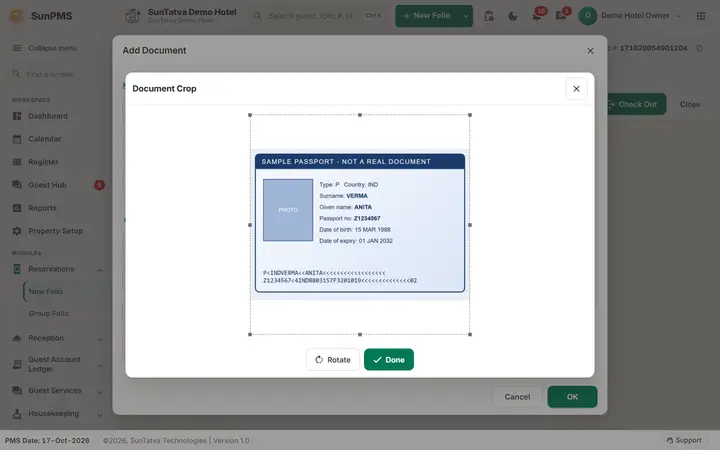Click the Guest Account Ledger icon

[17, 365]
